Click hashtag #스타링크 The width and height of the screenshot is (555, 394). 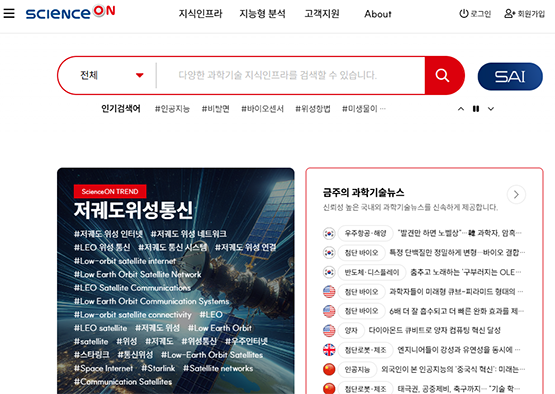tap(91, 355)
